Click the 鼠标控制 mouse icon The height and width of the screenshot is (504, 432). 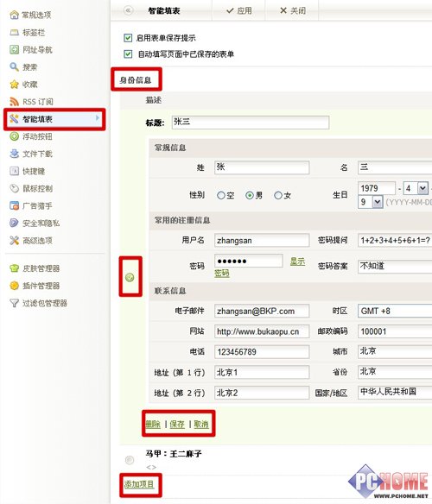14,188
